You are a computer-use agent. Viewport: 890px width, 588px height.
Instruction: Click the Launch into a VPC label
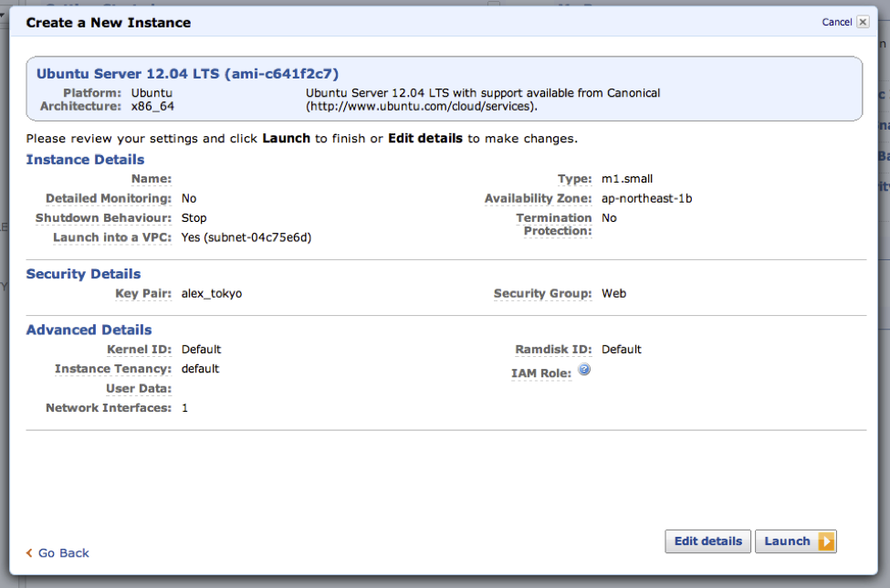pos(112,237)
